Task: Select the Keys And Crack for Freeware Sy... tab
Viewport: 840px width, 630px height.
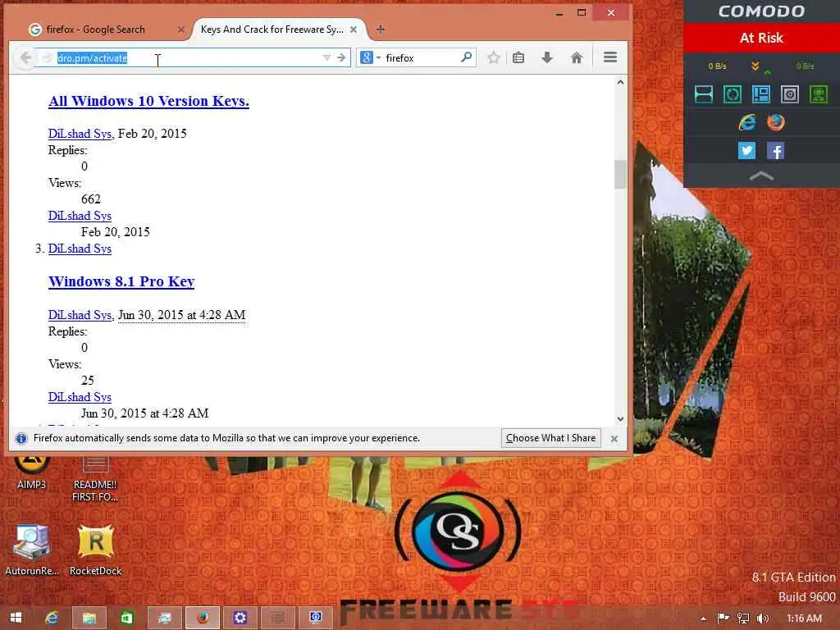Action: [x=272, y=30]
